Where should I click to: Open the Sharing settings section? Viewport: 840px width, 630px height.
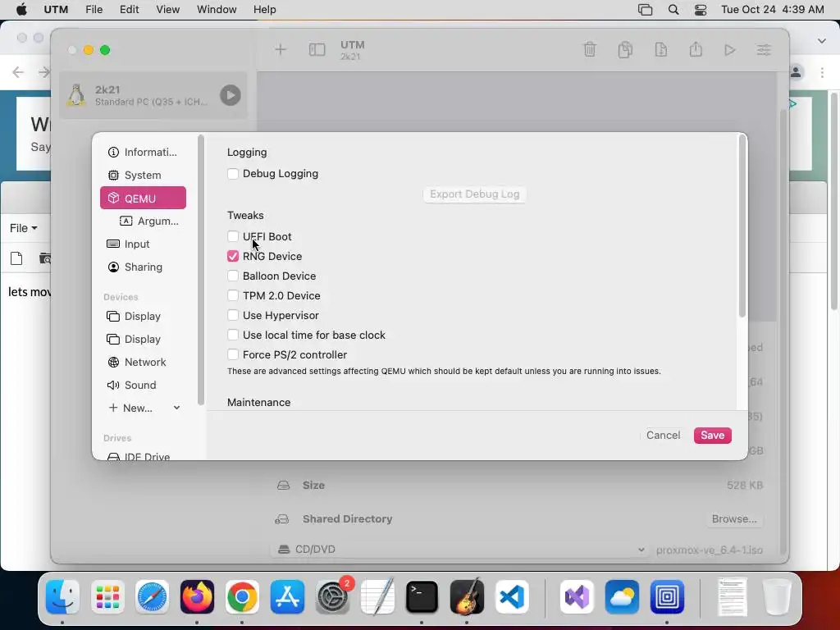(143, 267)
